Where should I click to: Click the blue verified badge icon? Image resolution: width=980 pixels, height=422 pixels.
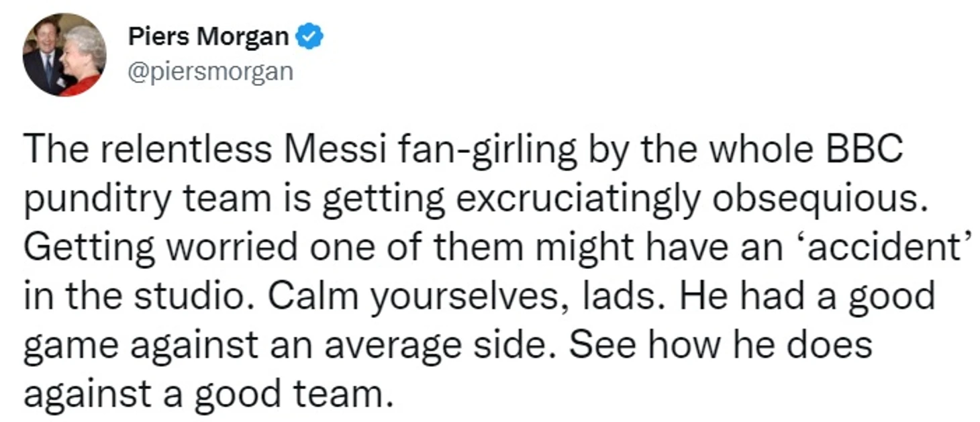[x=311, y=37]
